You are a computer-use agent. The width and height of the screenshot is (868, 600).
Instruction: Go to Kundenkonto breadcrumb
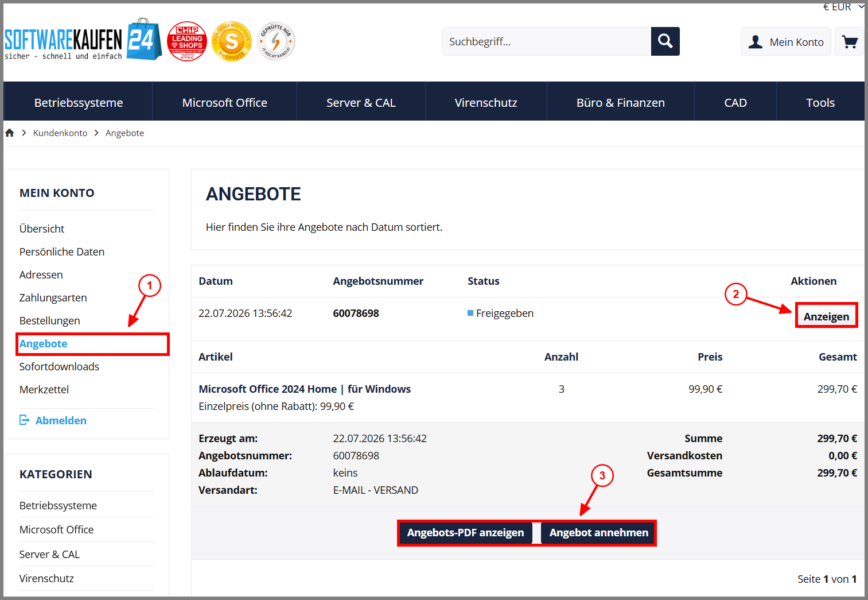tap(60, 133)
